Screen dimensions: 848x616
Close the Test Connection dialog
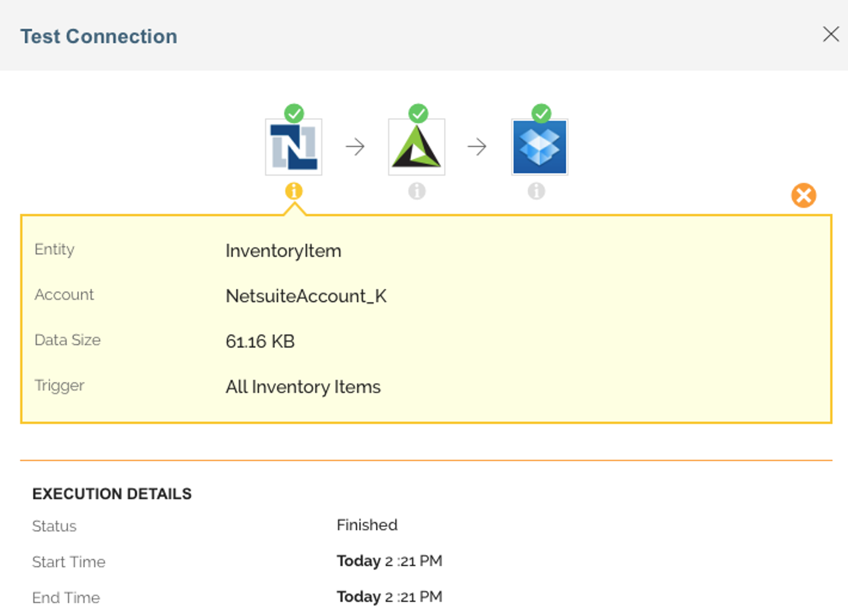[x=831, y=34]
